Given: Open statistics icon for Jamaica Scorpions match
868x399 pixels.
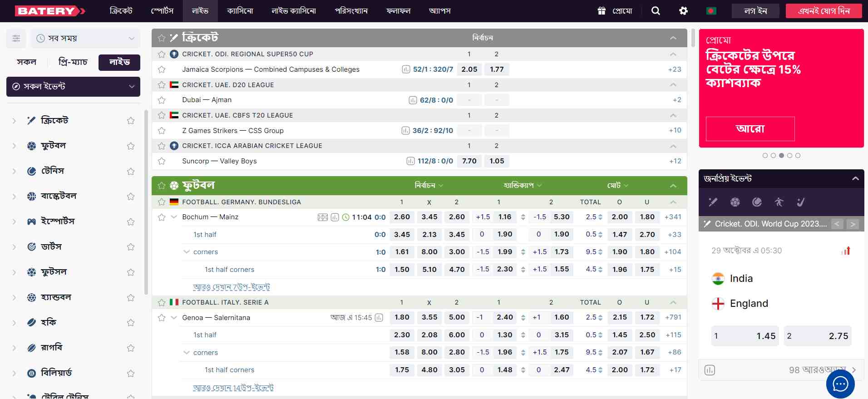Looking at the screenshot, I should (x=406, y=69).
